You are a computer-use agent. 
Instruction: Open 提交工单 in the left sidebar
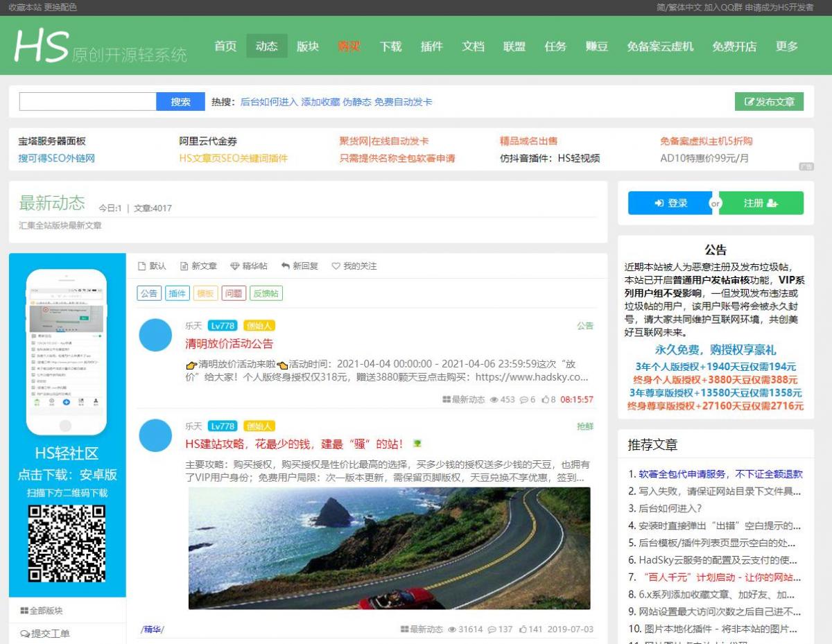(x=45, y=634)
